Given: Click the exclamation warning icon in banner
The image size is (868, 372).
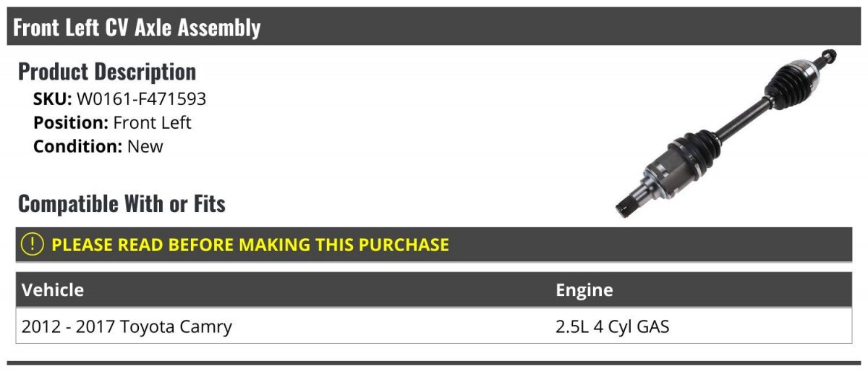Looking at the screenshot, I should (33, 244).
